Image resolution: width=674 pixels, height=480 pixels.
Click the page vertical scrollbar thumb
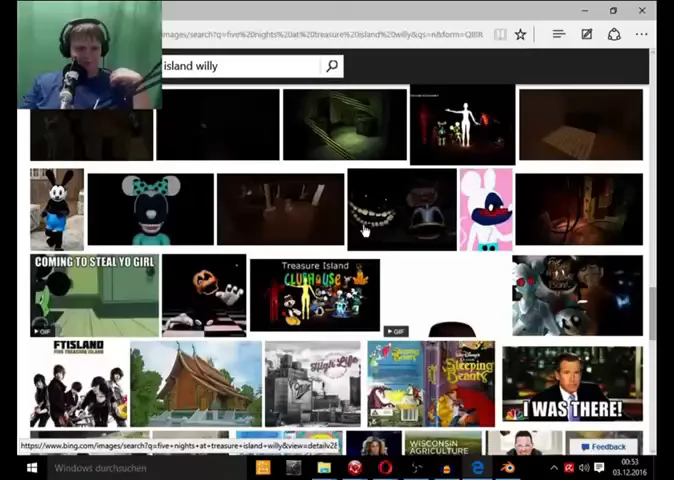coord(653,313)
